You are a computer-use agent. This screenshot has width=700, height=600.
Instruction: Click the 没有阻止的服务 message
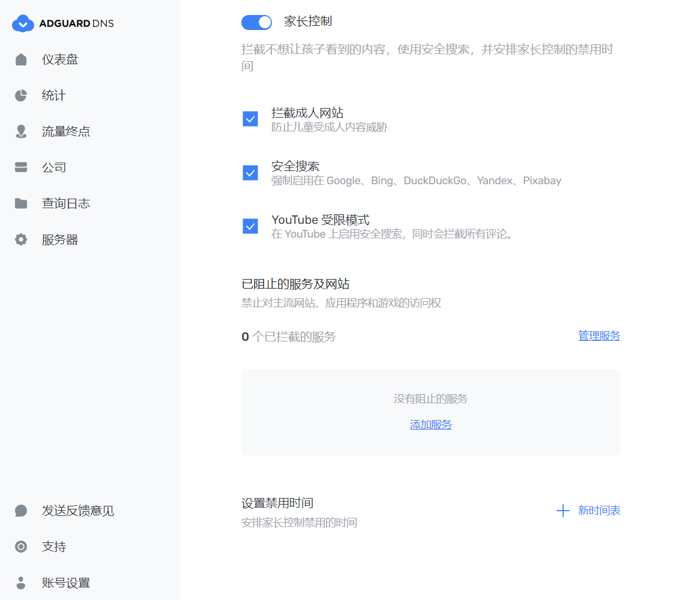(x=431, y=399)
